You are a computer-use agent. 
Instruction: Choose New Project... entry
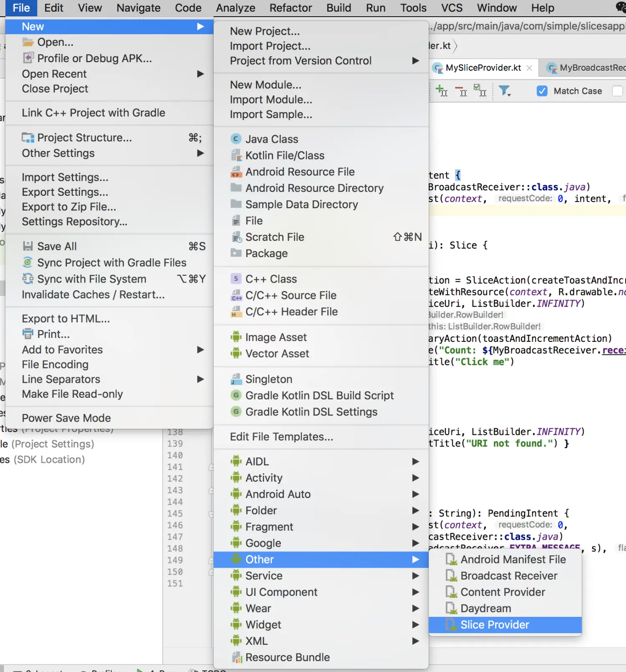321,31
